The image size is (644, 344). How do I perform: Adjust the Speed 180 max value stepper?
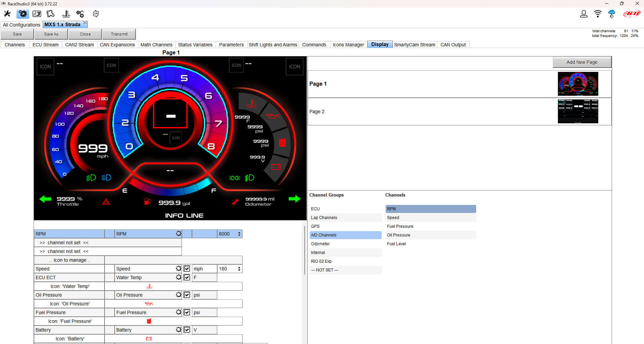click(x=239, y=269)
